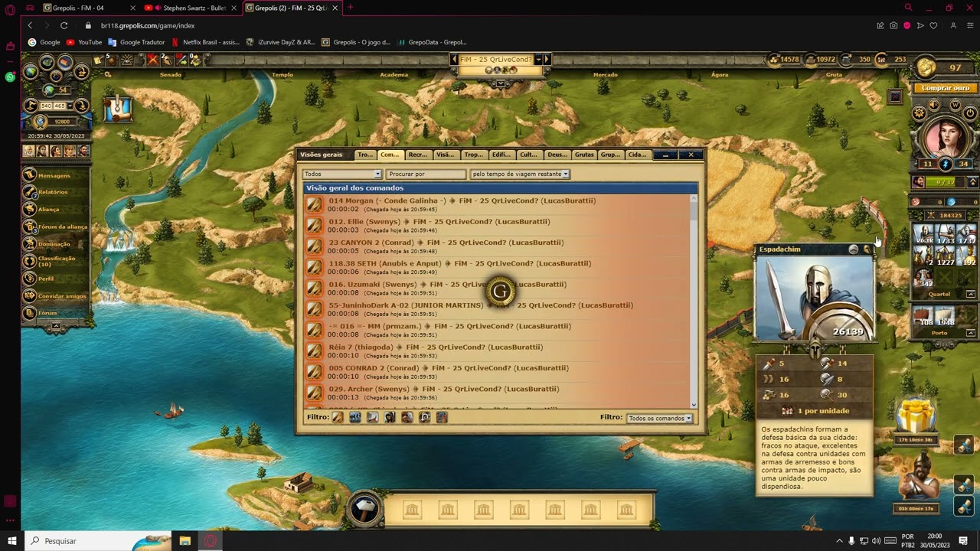Switch to the Edifí... overview tab
This screenshot has width=980, height=551.
click(501, 155)
